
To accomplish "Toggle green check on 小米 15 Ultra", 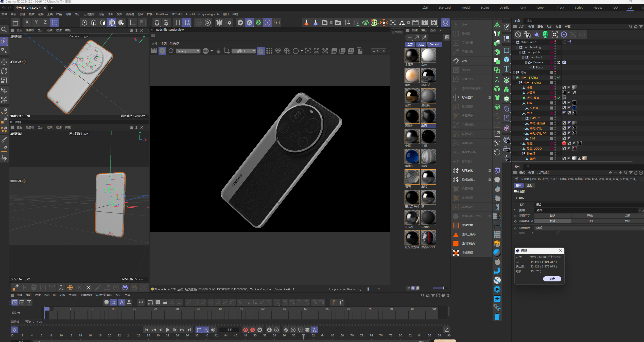I will [559, 78].
